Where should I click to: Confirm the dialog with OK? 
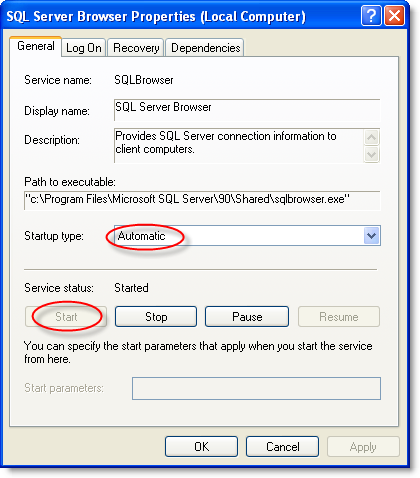coord(201,447)
